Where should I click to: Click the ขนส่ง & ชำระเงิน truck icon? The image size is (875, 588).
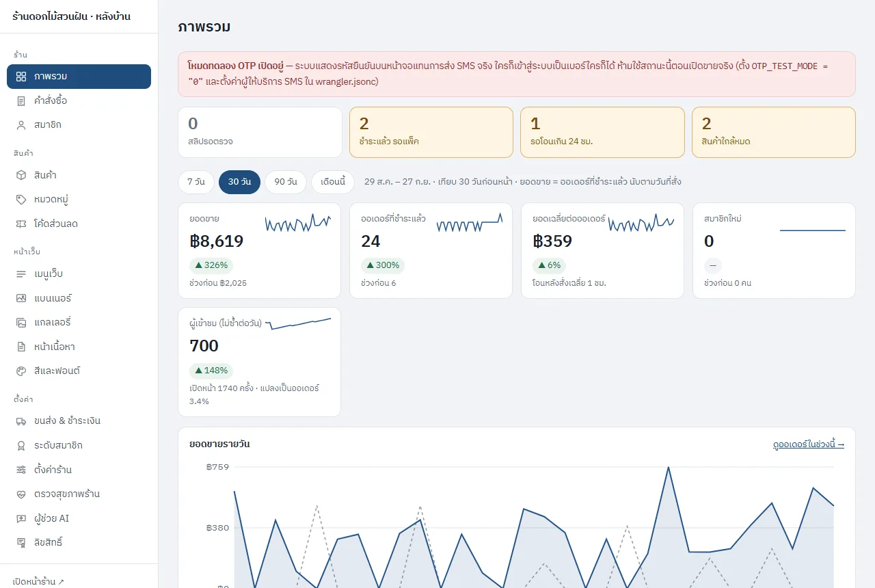pyautogui.click(x=21, y=421)
